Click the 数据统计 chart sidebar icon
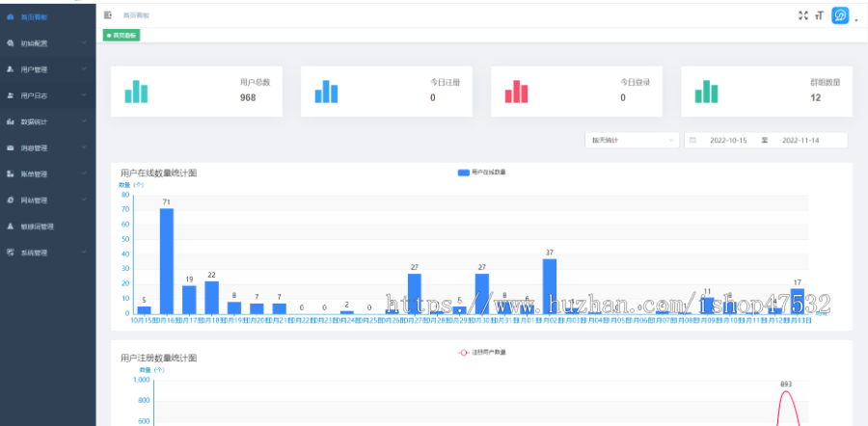The height and width of the screenshot is (426, 868). [10, 121]
